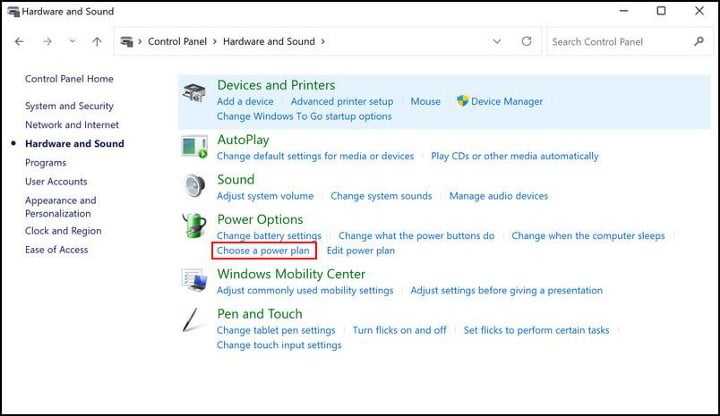
Task: Open the Power Options battery icon
Action: (194, 225)
